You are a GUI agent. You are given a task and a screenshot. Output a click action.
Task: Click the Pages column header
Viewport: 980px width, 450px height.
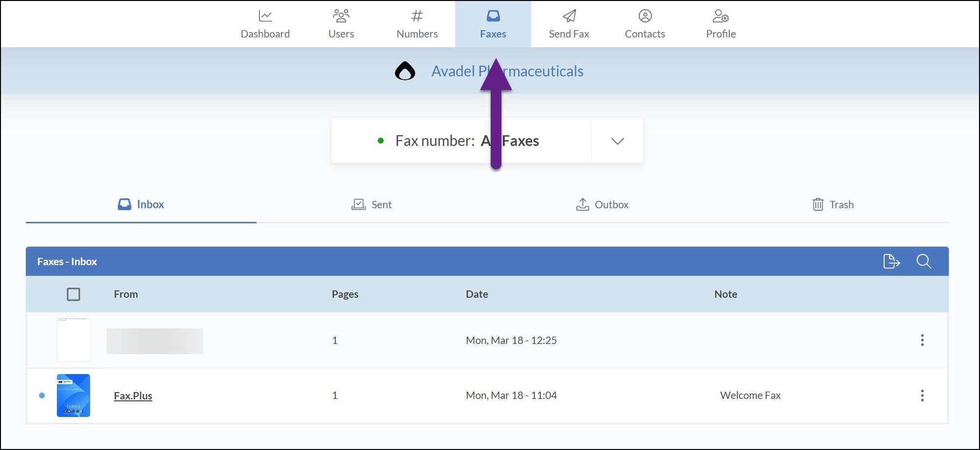coord(345,294)
